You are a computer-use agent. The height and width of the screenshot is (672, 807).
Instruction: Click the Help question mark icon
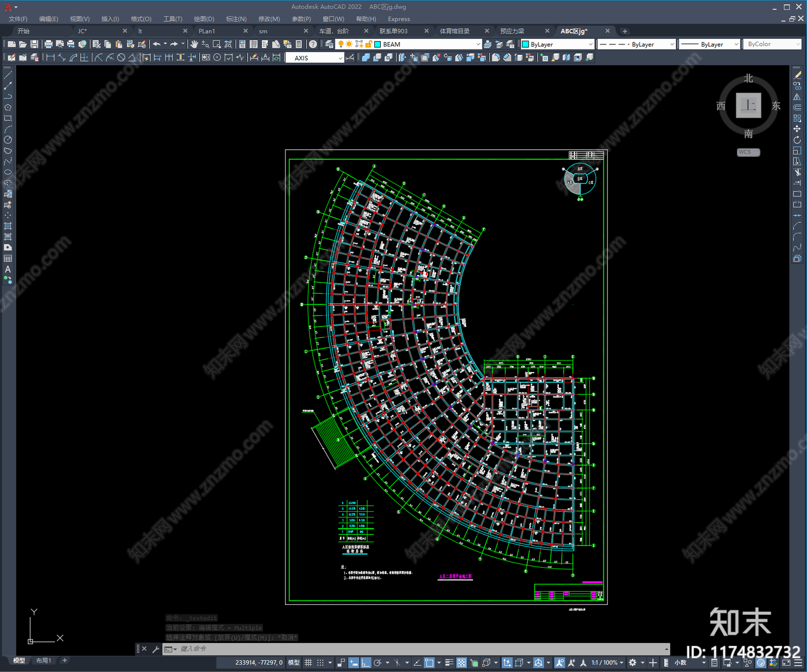pos(313,44)
